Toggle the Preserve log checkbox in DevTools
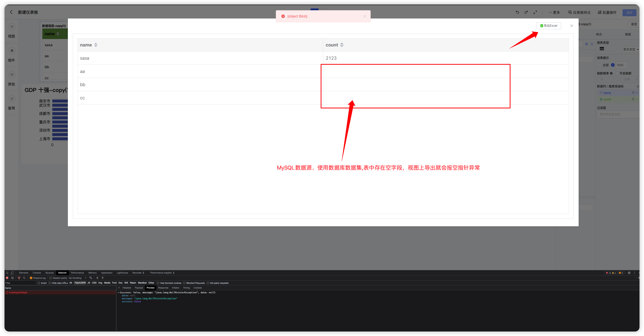The image size is (644, 336). click(31, 278)
